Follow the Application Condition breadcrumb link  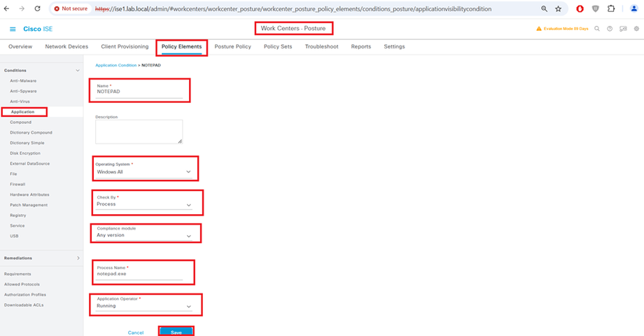tap(115, 65)
